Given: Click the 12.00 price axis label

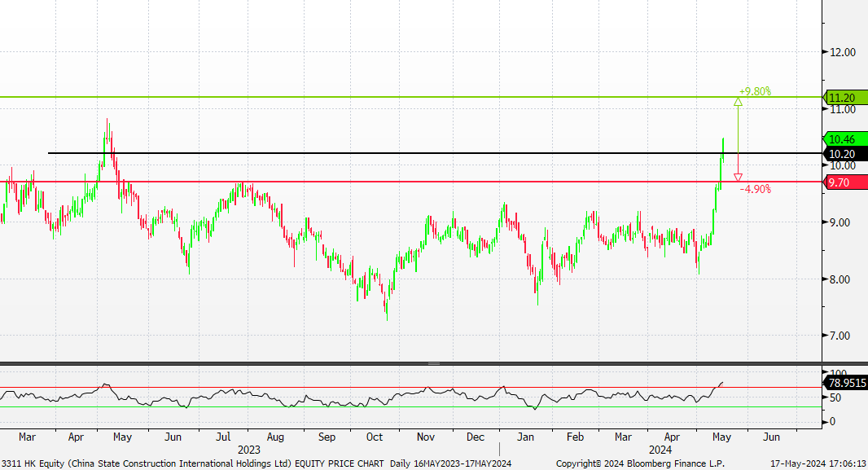Looking at the screenshot, I should 842,52.
